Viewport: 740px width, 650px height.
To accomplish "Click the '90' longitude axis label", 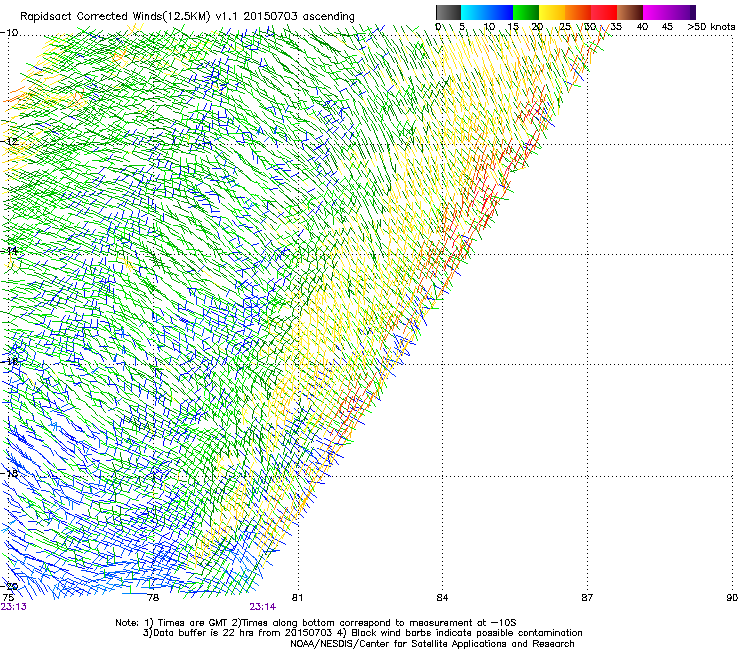I will tap(732, 598).
